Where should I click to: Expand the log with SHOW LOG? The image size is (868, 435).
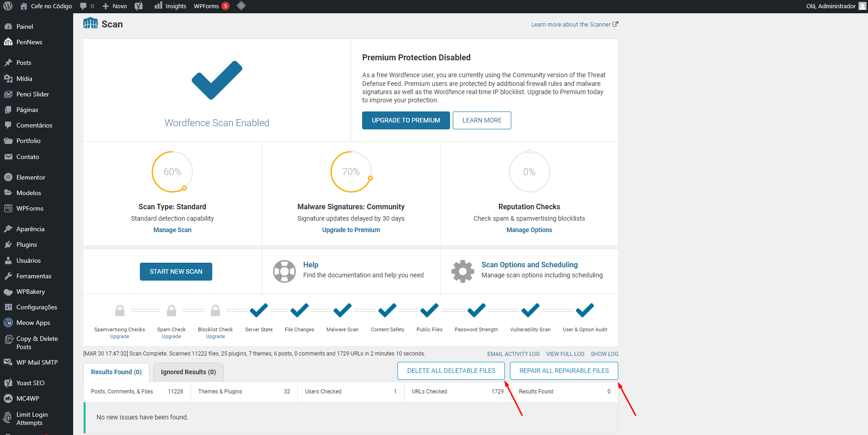click(x=605, y=354)
